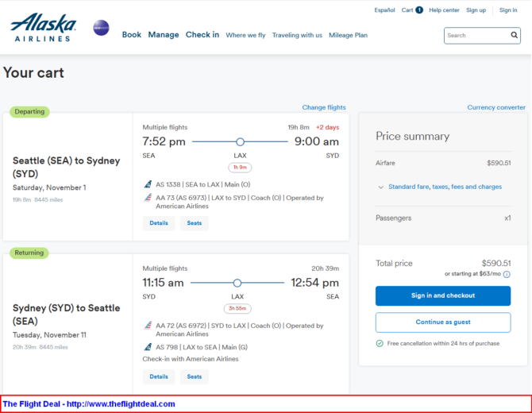Click the Saturday, November 1 date
This screenshot has width=532, height=413.
click(49, 187)
